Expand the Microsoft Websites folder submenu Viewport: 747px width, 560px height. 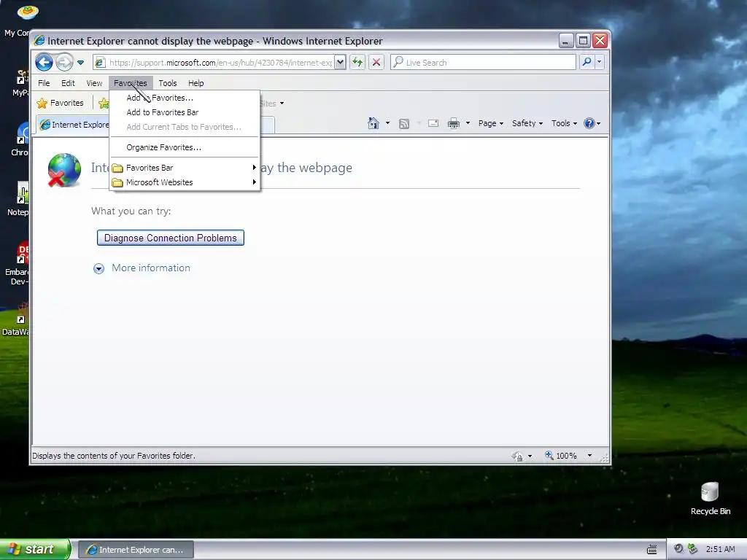point(185,182)
